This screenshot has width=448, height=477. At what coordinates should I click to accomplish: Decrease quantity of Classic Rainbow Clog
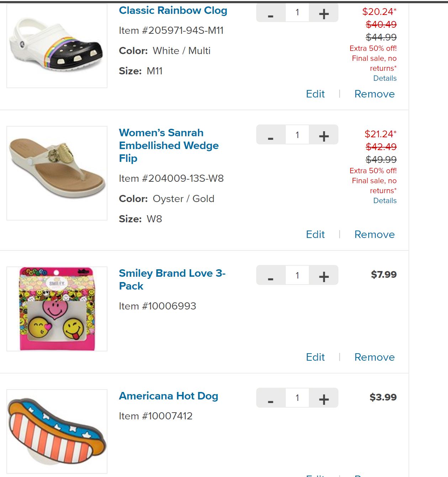[271, 14]
